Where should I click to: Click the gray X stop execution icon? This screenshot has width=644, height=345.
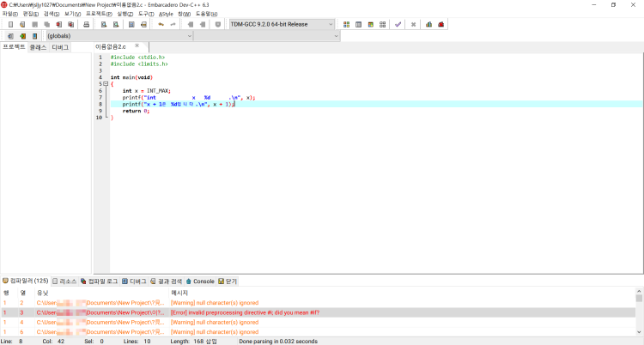point(413,24)
